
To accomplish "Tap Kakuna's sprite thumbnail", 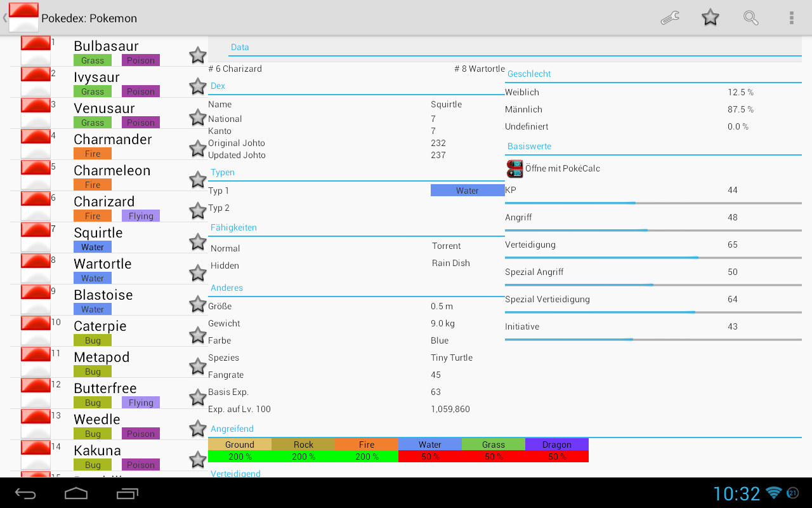I will [x=36, y=455].
